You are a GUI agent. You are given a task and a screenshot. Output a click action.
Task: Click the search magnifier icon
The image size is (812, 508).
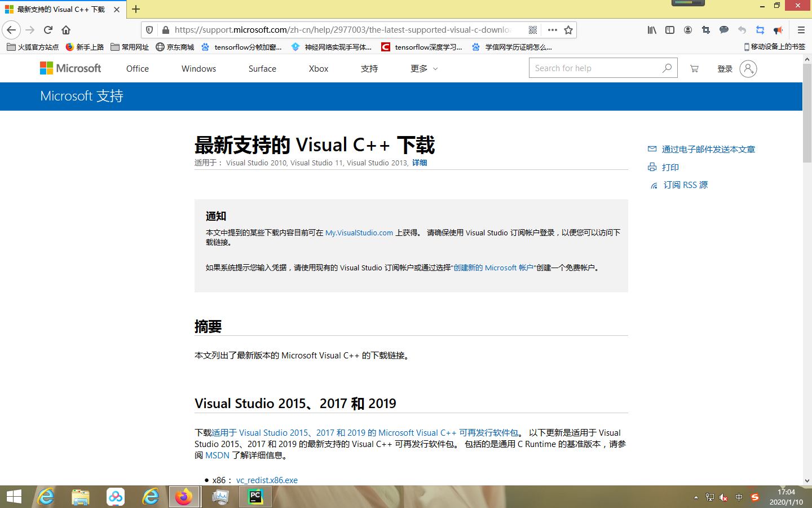[667, 68]
